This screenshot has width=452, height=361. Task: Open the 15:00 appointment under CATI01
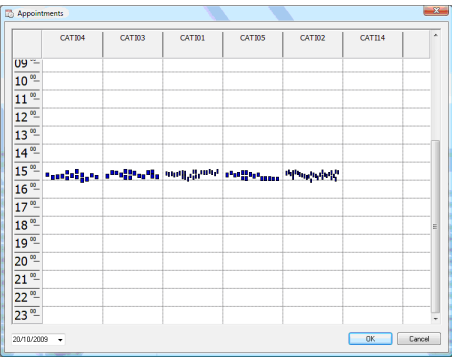click(x=192, y=175)
